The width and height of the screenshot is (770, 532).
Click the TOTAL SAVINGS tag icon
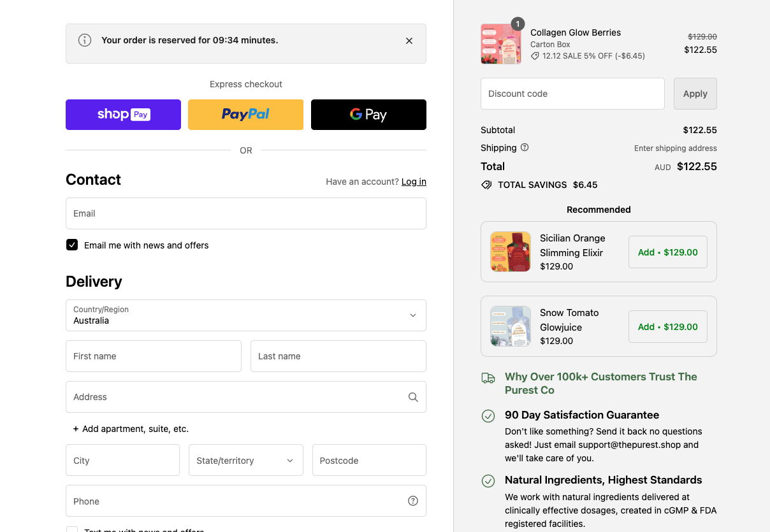point(486,185)
